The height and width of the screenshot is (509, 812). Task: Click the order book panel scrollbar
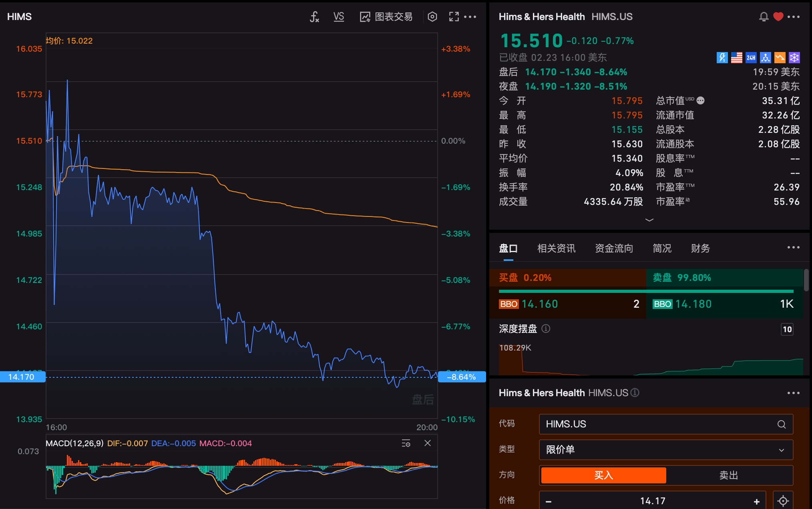806,280
